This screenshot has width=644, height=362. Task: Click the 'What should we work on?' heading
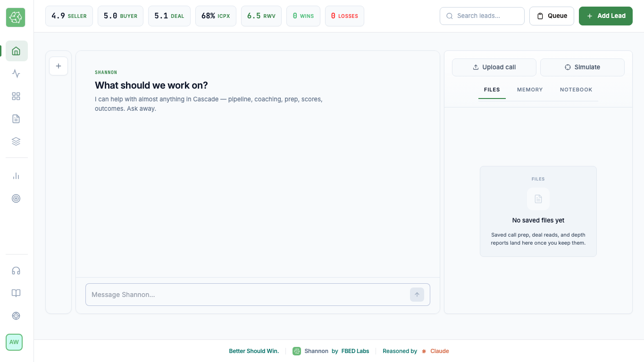click(151, 85)
